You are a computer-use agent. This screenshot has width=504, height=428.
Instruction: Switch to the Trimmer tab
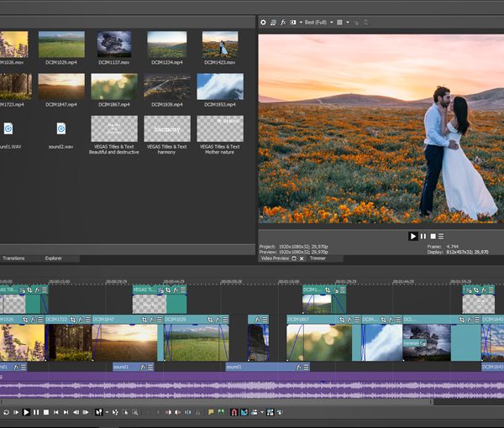point(318,258)
